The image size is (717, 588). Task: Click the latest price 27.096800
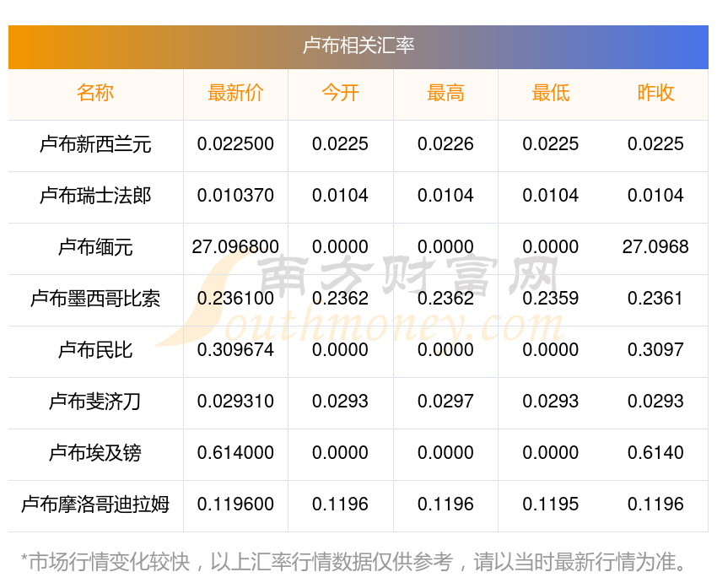(x=235, y=247)
